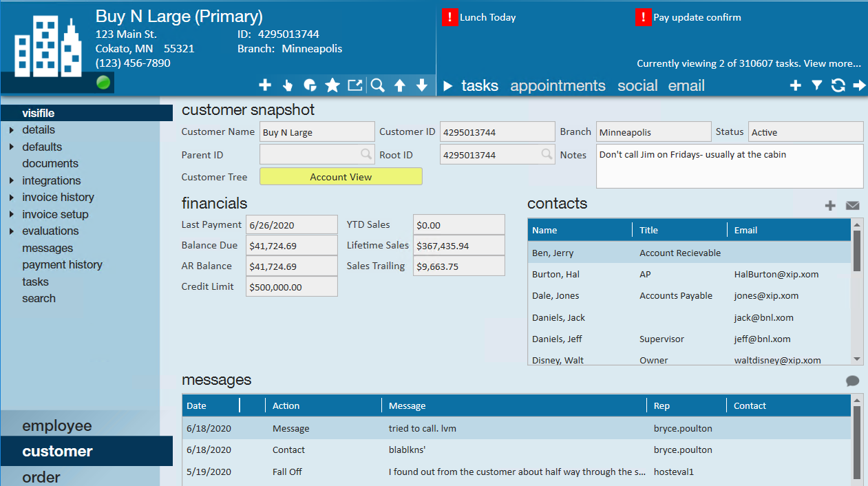
Task: Open the Lunch Today task
Action: pos(488,17)
